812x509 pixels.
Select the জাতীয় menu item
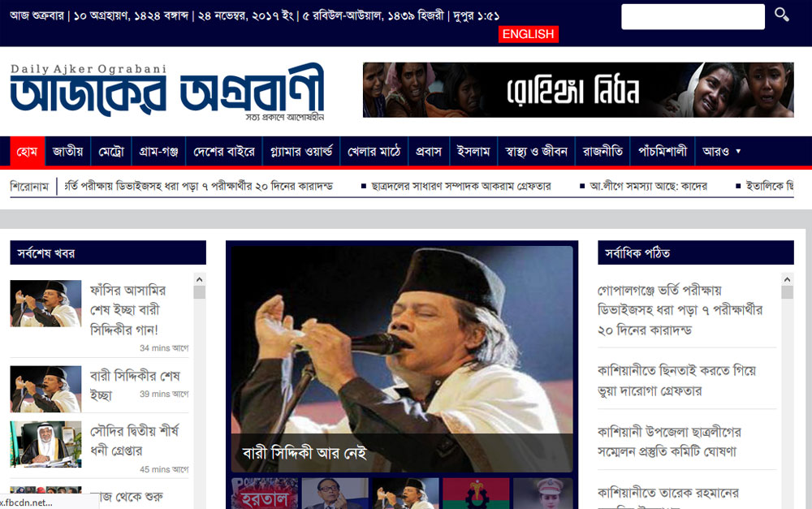pos(68,152)
